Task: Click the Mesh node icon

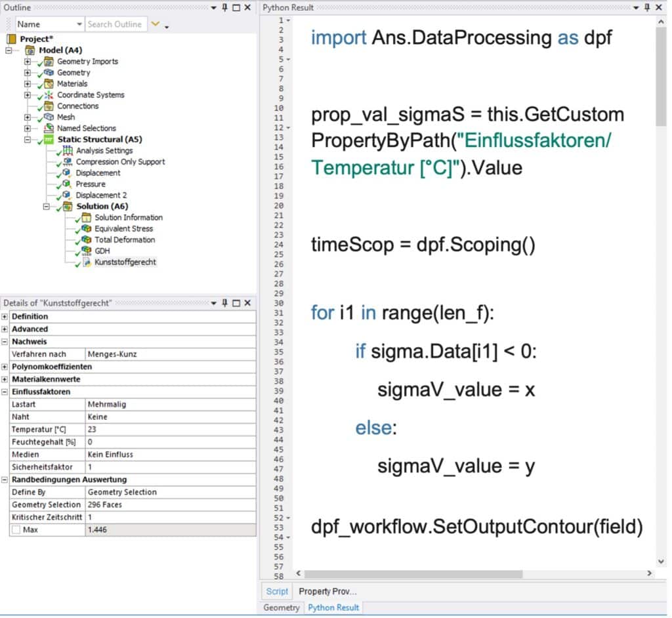Action: click(49, 117)
